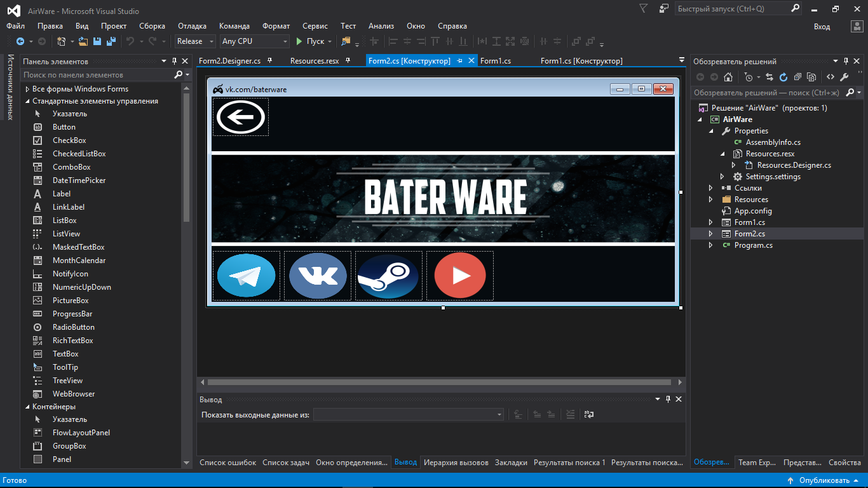This screenshot has width=868, height=488.
Task: Toggle auto-hide pin on Вывод panel
Action: (x=668, y=399)
